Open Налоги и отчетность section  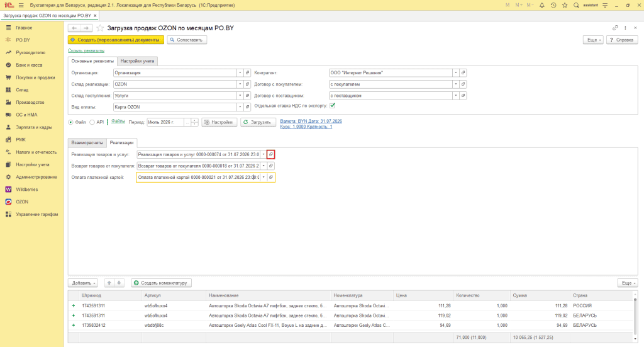(36, 152)
